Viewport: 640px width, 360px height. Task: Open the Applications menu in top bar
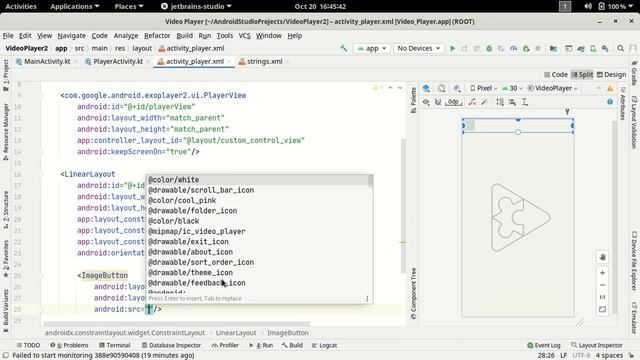(x=75, y=6)
